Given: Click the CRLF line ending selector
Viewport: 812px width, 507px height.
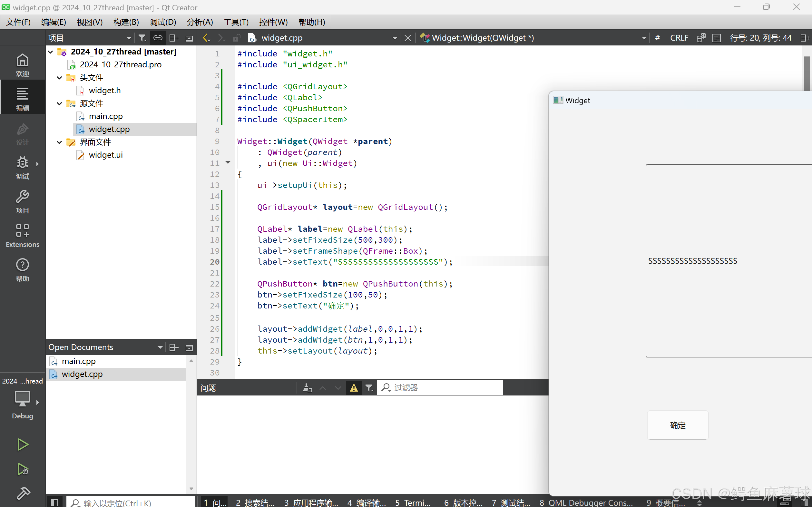Looking at the screenshot, I should point(679,38).
